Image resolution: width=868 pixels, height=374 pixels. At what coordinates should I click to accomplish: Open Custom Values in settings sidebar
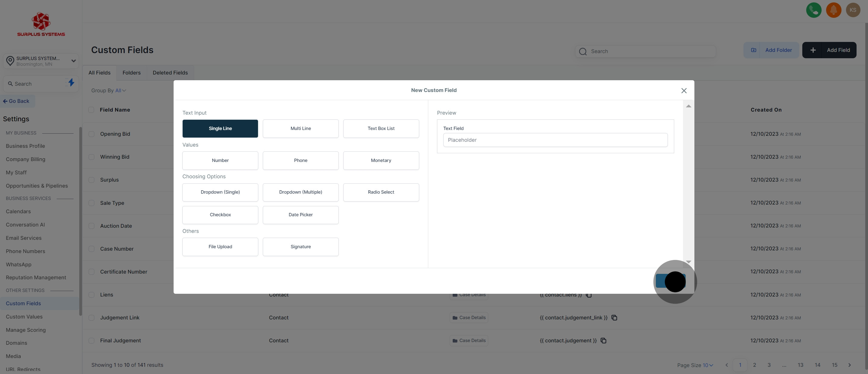[24, 317]
